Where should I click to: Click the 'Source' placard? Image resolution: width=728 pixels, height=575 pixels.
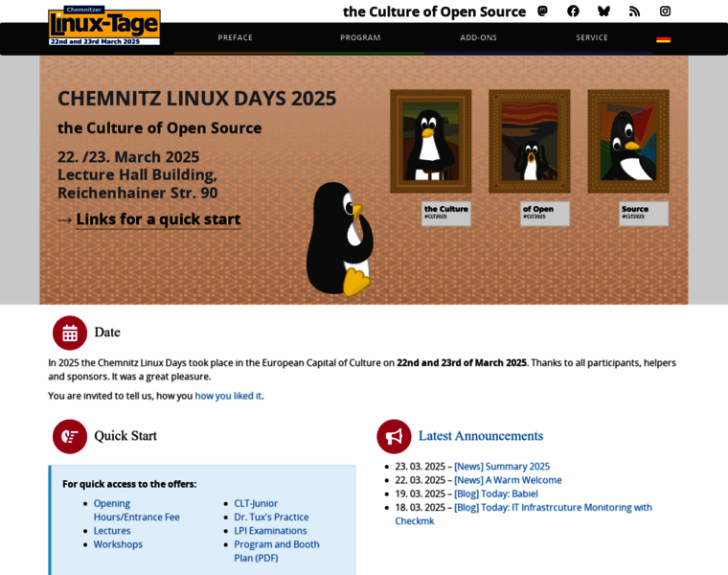point(644,213)
